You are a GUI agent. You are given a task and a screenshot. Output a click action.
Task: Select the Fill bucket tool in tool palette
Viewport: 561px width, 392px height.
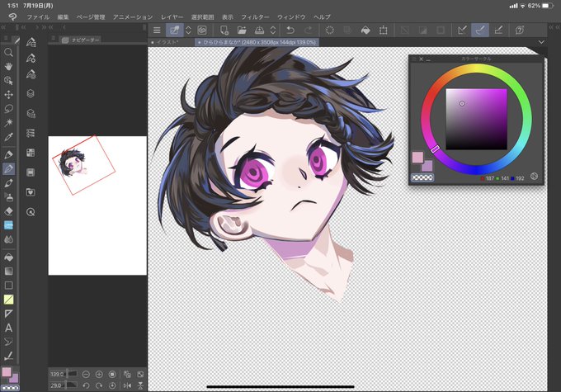point(8,257)
